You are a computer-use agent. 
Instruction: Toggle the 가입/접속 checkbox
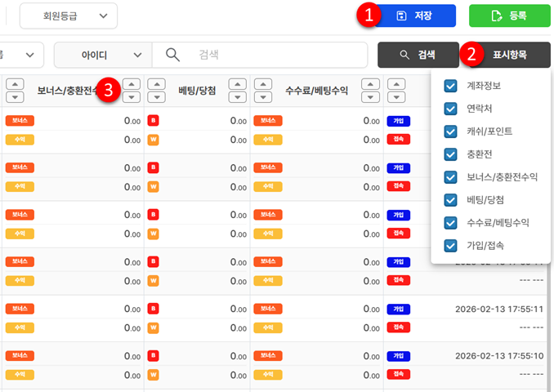[x=450, y=246]
